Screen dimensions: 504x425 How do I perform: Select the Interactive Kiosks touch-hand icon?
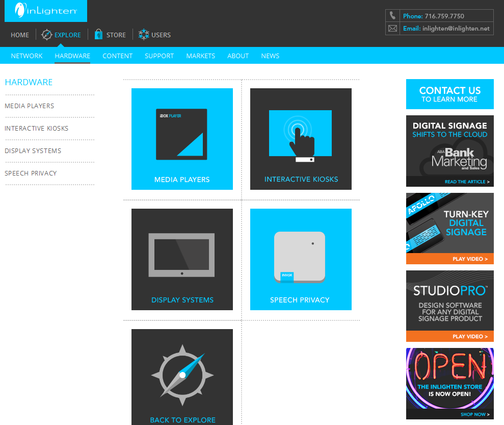click(301, 134)
